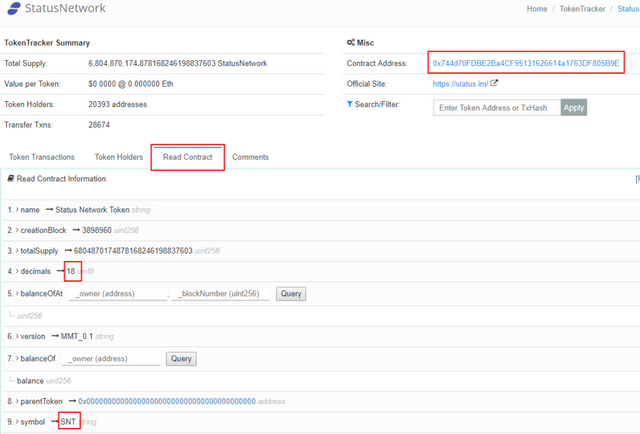Switch to the Token Holders tab
This screenshot has height=434, width=640.
(119, 157)
